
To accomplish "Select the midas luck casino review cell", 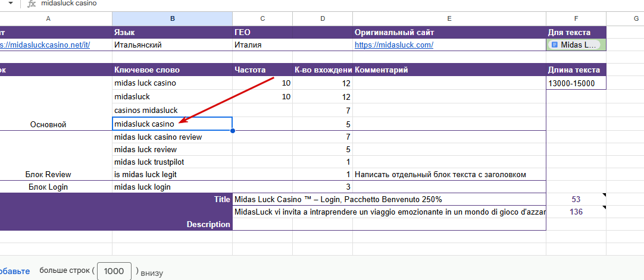I will tap(172, 137).
